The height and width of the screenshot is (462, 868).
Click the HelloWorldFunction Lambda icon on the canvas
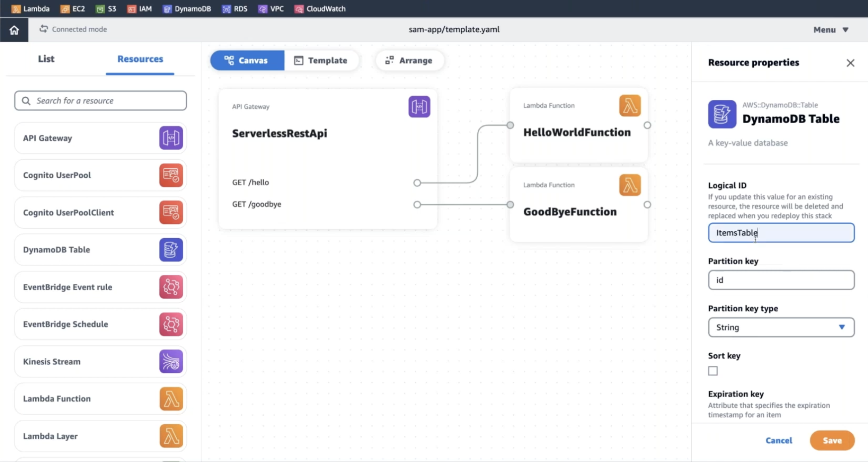(630, 106)
